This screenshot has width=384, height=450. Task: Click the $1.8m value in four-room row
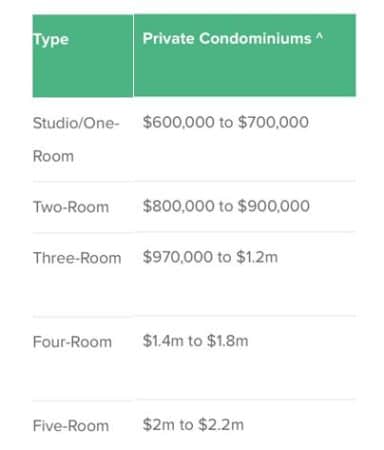point(228,341)
